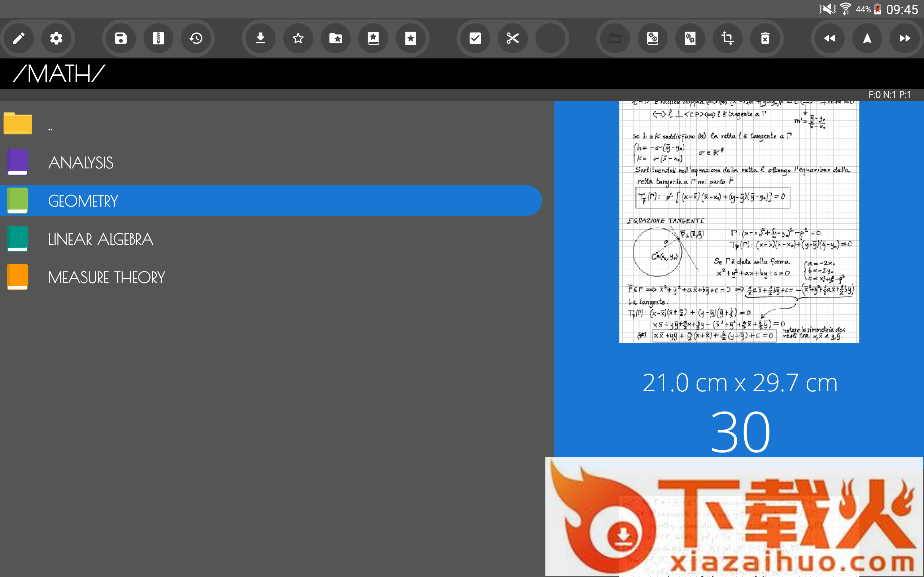924x577 pixels.
Task: Toggle the star favorite outline icon
Action: point(298,38)
